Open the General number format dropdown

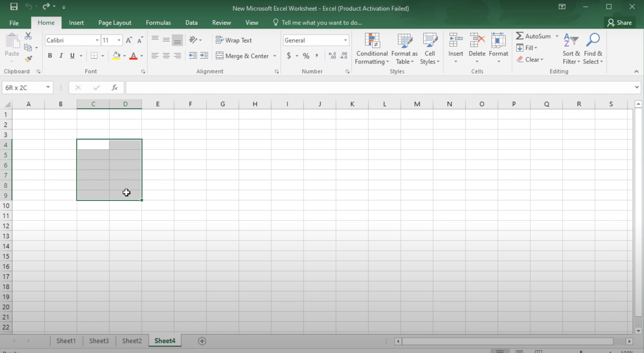[x=345, y=40]
